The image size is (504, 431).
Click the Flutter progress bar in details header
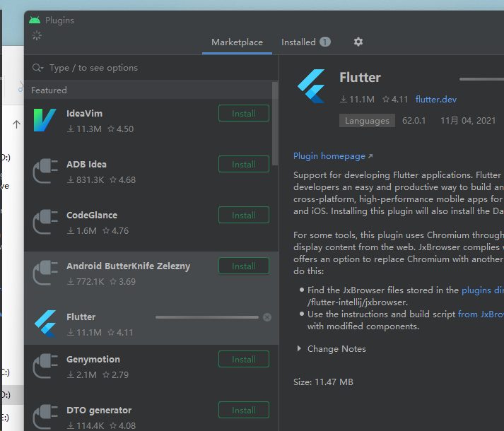481,79
